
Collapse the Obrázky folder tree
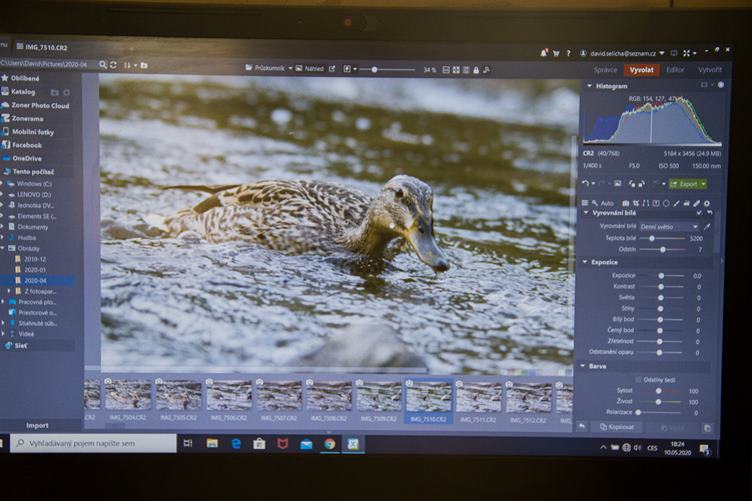[x=3, y=248]
